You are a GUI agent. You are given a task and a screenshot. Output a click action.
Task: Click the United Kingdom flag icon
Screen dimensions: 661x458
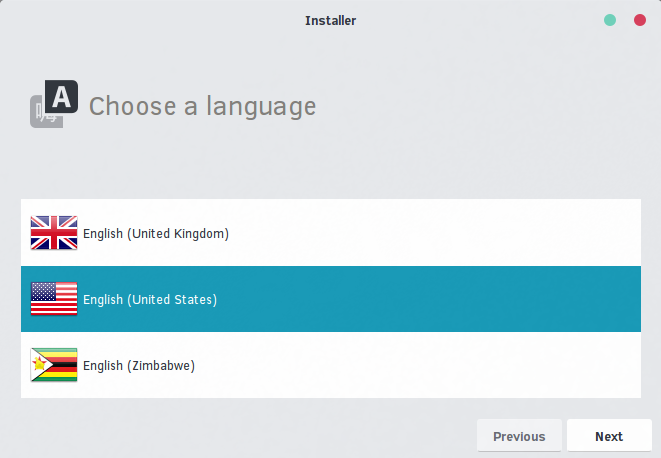(54, 233)
